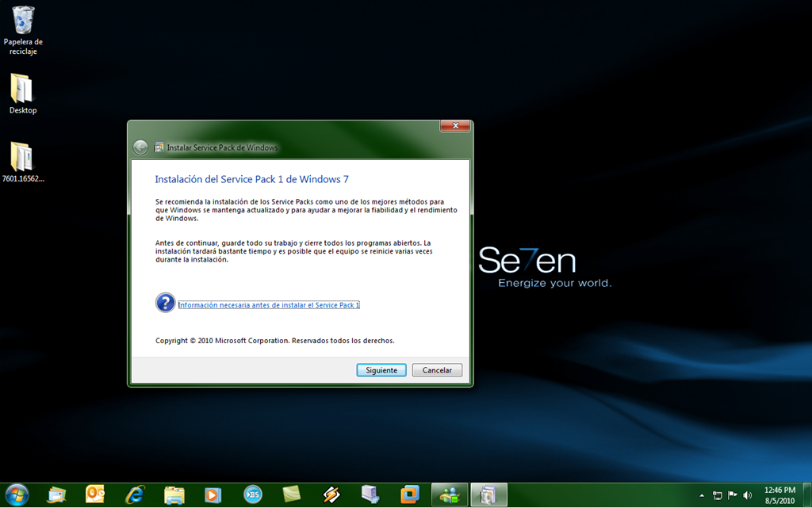
Task: Click the Siguiente button
Action: [x=381, y=370]
